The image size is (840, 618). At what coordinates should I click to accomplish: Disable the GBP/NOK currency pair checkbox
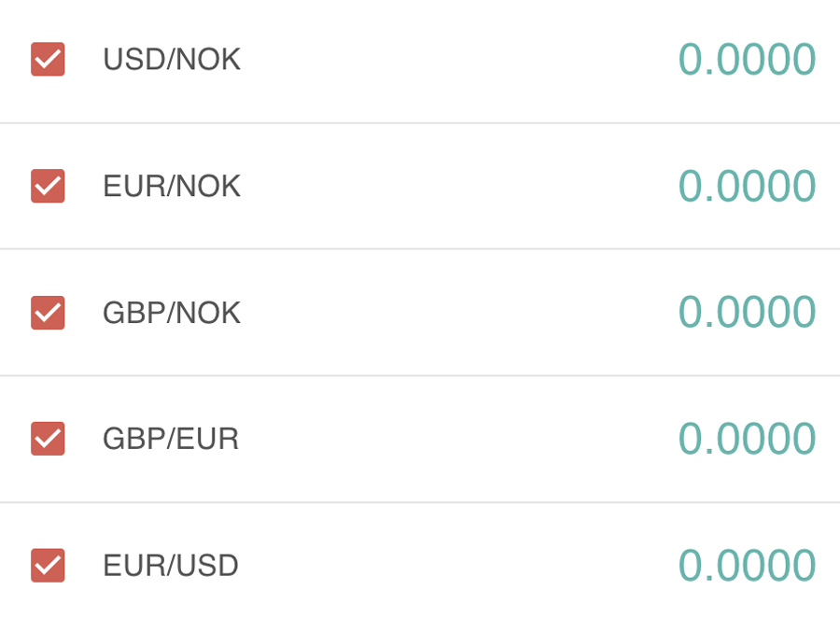(x=48, y=313)
